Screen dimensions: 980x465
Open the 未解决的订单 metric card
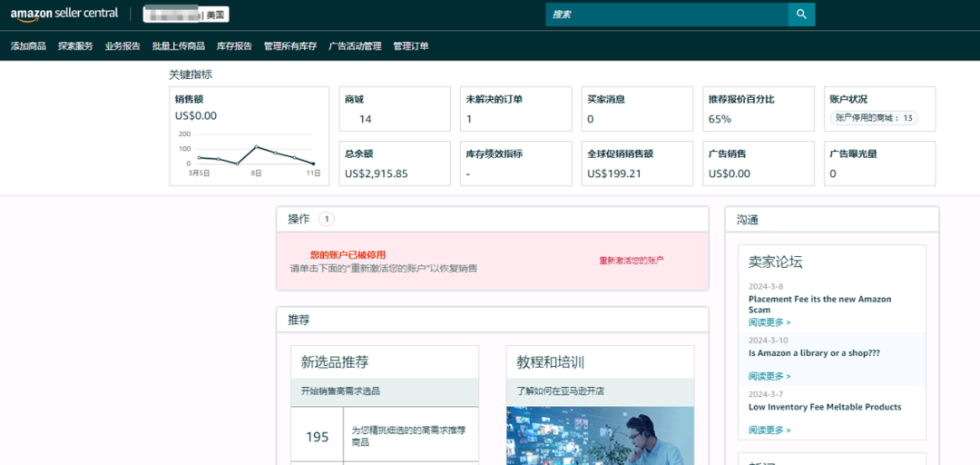coord(515,109)
